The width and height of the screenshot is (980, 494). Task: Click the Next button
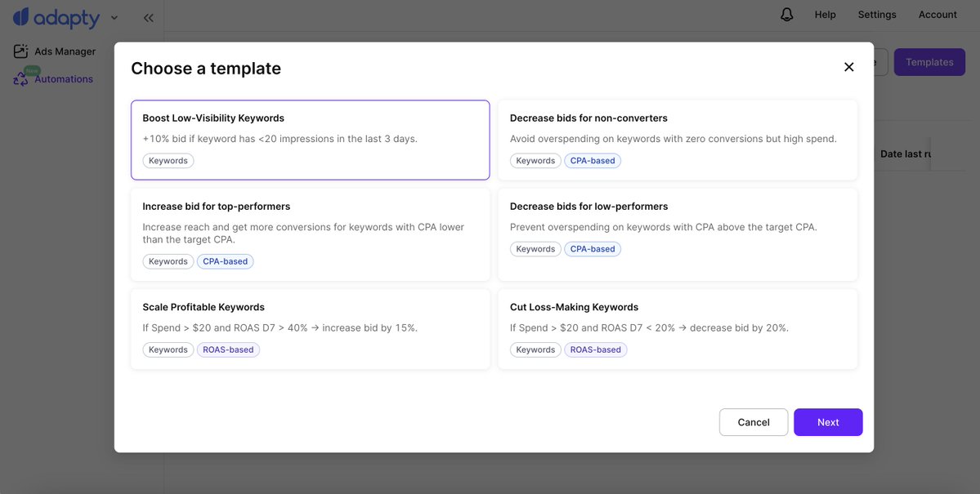(827, 422)
